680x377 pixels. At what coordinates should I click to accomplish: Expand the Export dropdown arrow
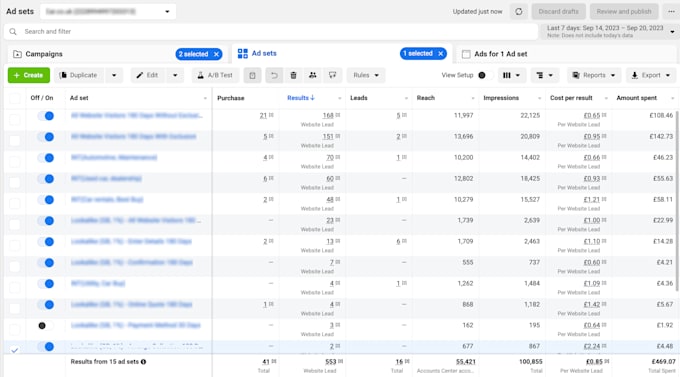pos(668,75)
